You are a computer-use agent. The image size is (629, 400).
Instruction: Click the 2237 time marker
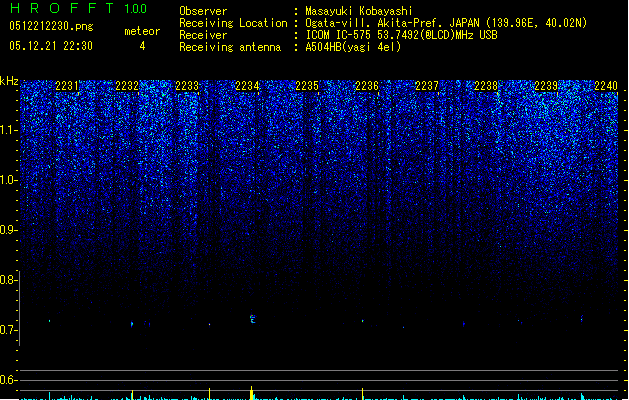coord(427,86)
